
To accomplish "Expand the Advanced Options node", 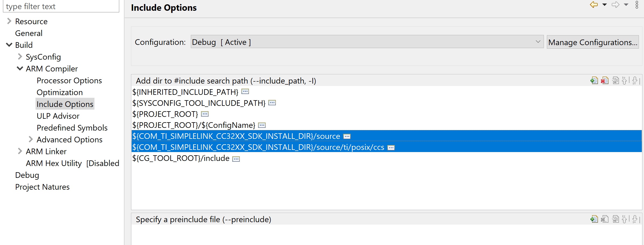I will tap(31, 139).
